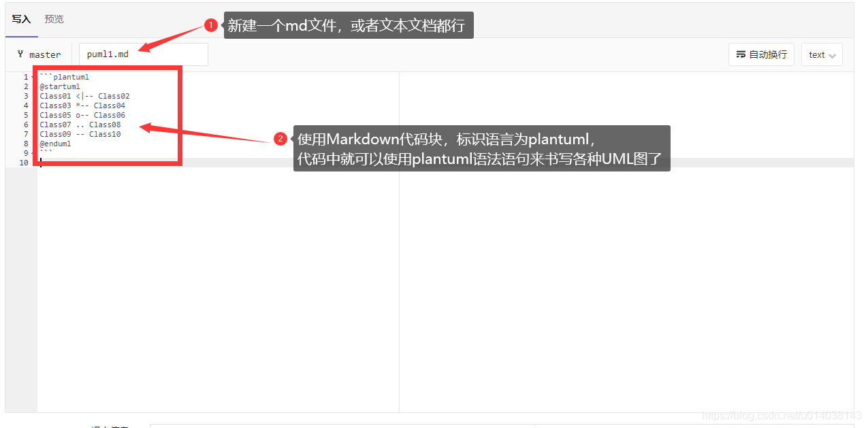The height and width of the screenshot is (428, 868).
Task: Click the red circle marker numbered 1
Action: tap(211, 25)
